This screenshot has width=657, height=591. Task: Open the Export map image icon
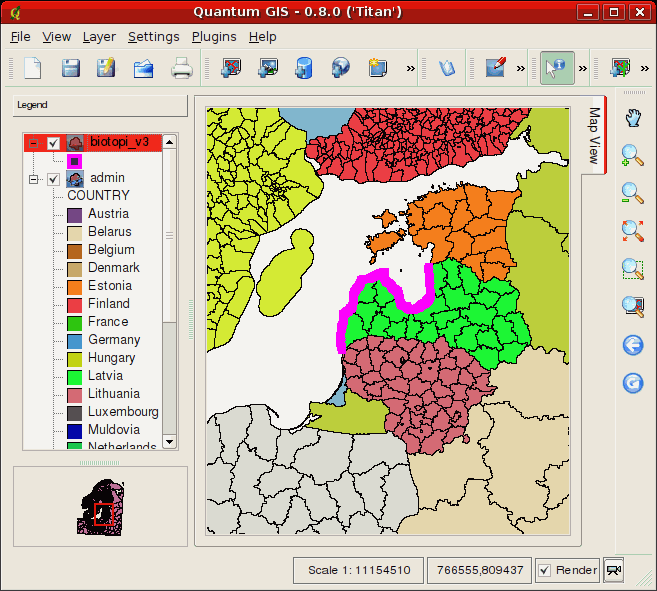click(x=143, y=68)
